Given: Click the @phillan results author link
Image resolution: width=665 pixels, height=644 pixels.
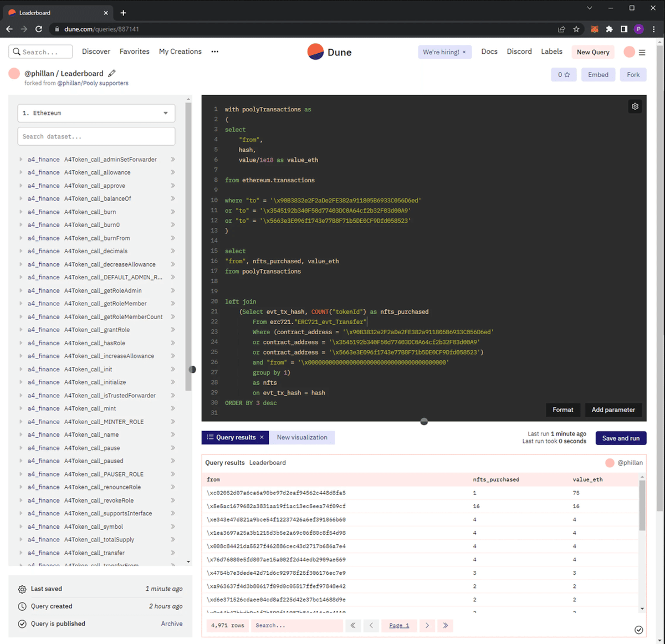Looking at the screenshot, I should [x=630, y=463].
